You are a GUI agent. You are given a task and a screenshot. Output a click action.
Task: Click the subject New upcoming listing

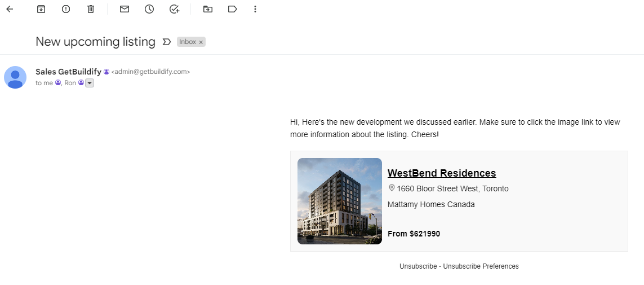96,42
